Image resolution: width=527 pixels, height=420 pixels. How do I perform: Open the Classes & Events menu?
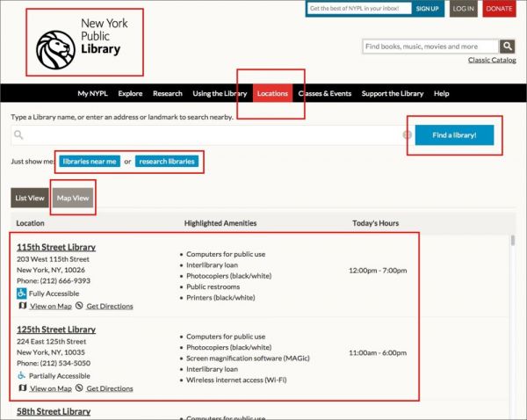tap(327, 93)
